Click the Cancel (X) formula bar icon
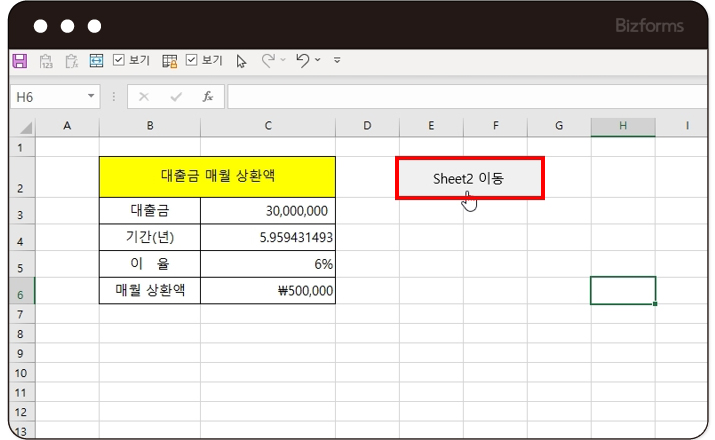Image resolution: width=715 pixels, height=440 pixels. tap(144, 97)
